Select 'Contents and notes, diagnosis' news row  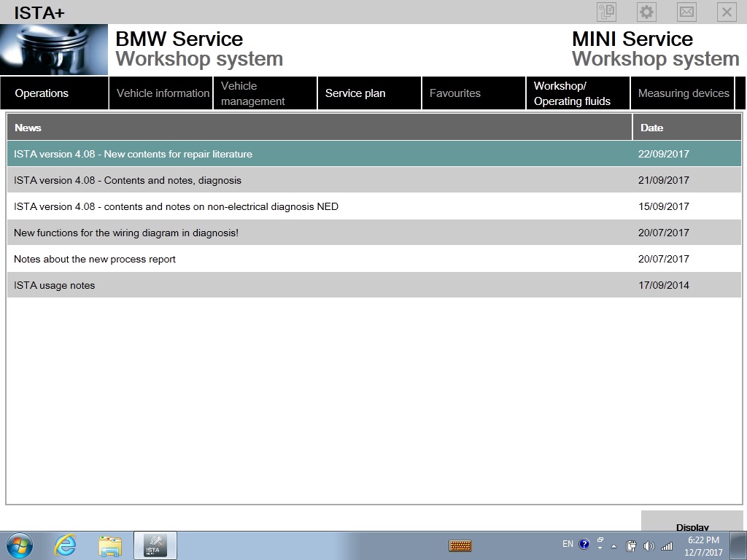[x=374, y=180]
